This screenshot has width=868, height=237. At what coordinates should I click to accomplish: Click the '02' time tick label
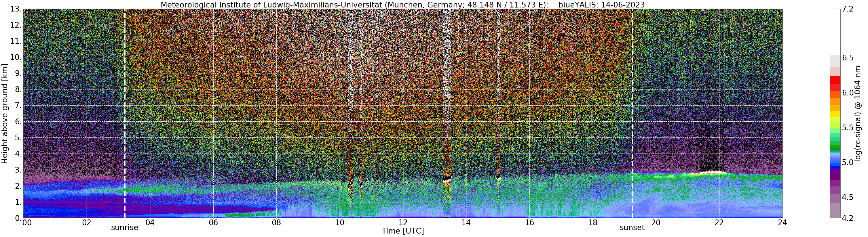(87, 223)
